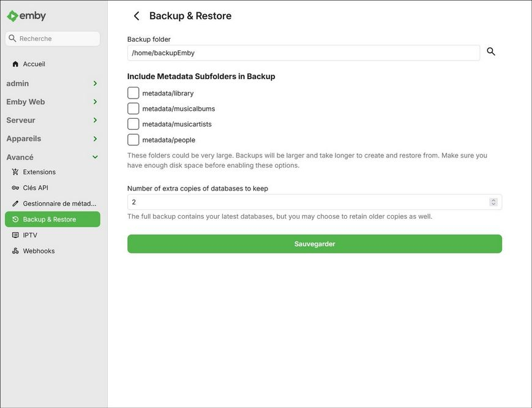Screen dimensions: 532x408
Task: Click the back arrow beside Backup & Restore
Action: pos(137,16)
